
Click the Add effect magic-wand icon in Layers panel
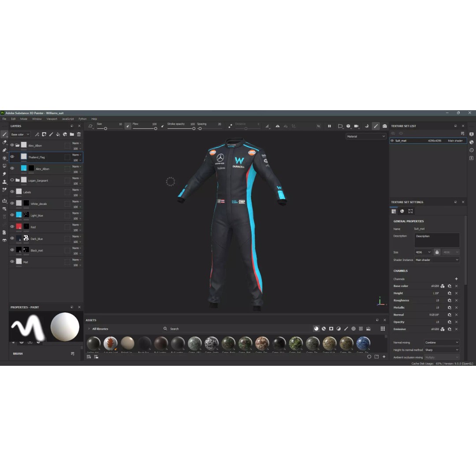[x=37, y=134]
